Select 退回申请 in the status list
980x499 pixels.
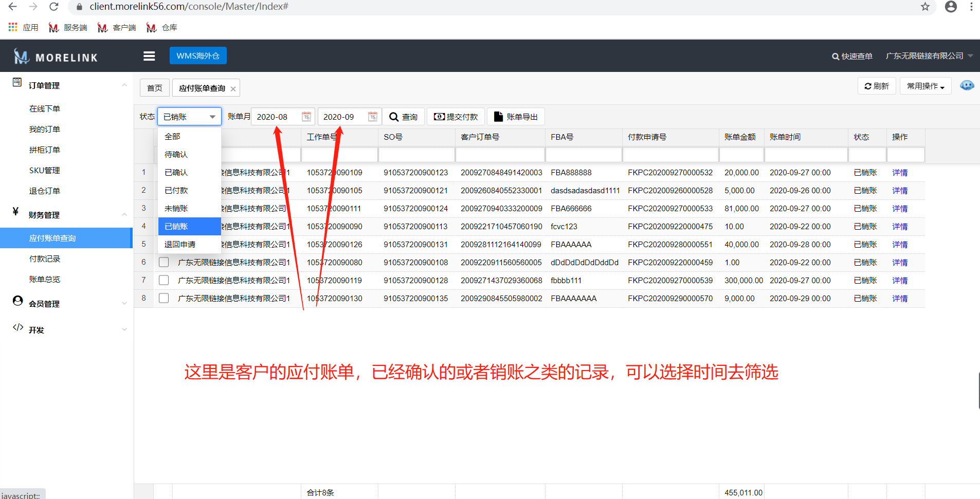(x=189, y=244)
